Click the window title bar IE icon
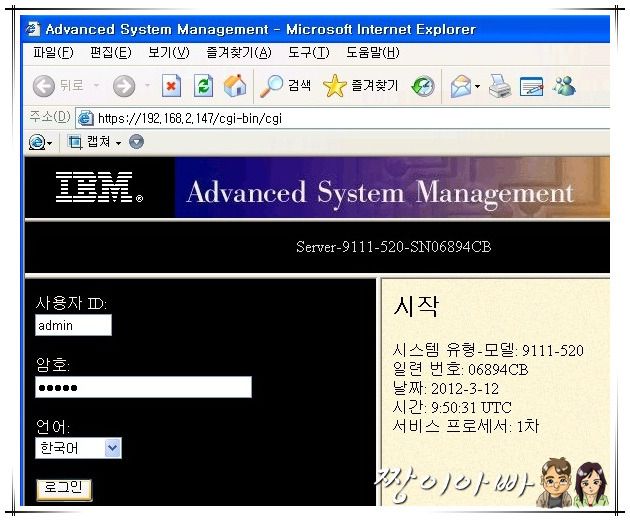Image resolution: width=630 pixels, height=521 pixels. [x=33, y=29]
